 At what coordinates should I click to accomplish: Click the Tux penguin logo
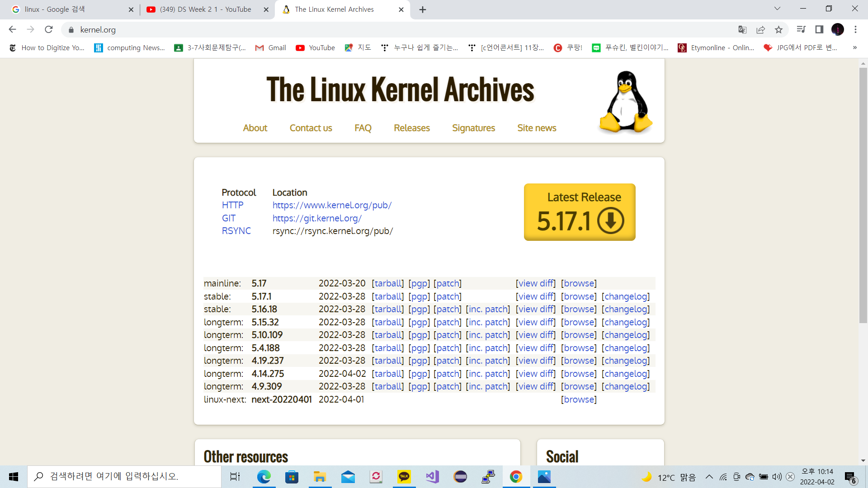click(626, 102)
